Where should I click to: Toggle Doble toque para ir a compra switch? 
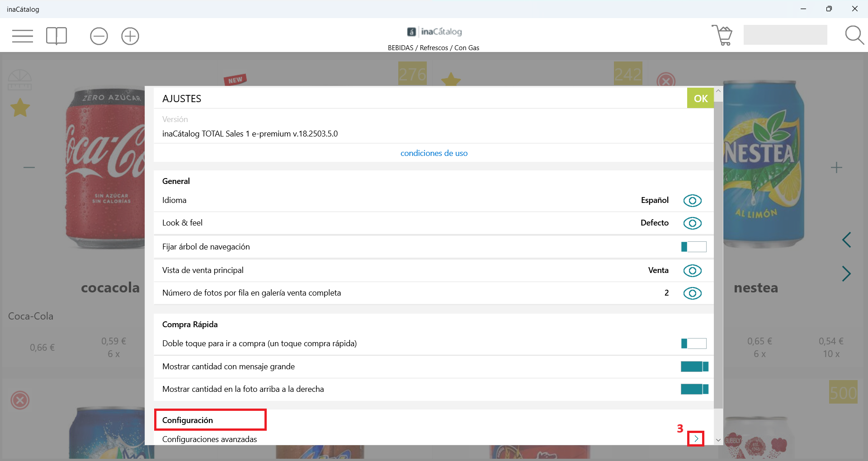[693, 343]
